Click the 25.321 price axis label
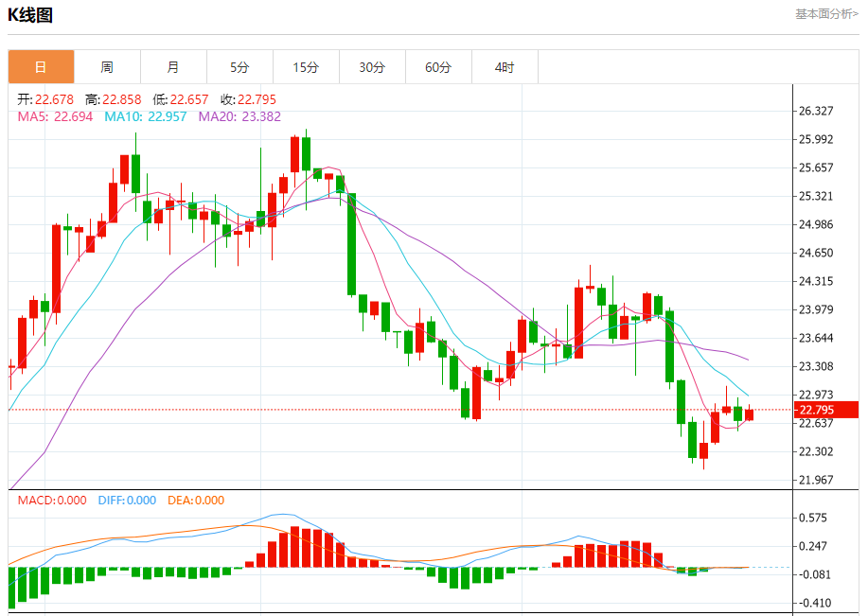Image resolution: width=868 pixels, height=616 pixels. point(816,196)
